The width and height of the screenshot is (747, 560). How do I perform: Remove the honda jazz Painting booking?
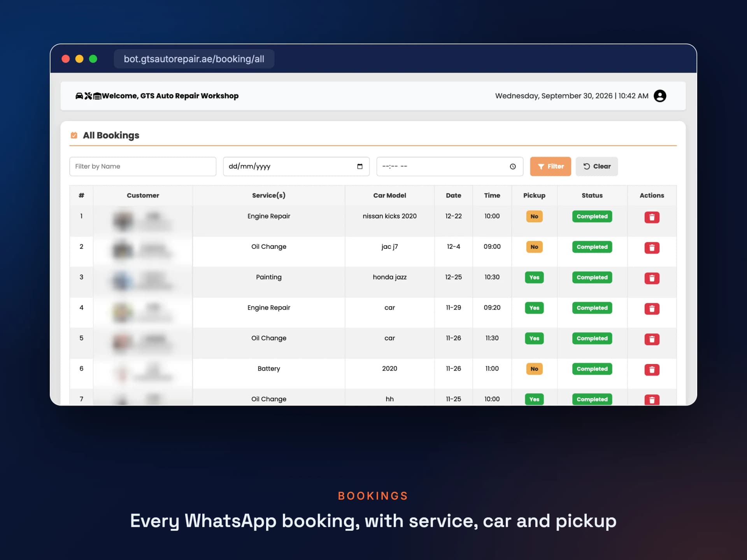pos(652,278)
